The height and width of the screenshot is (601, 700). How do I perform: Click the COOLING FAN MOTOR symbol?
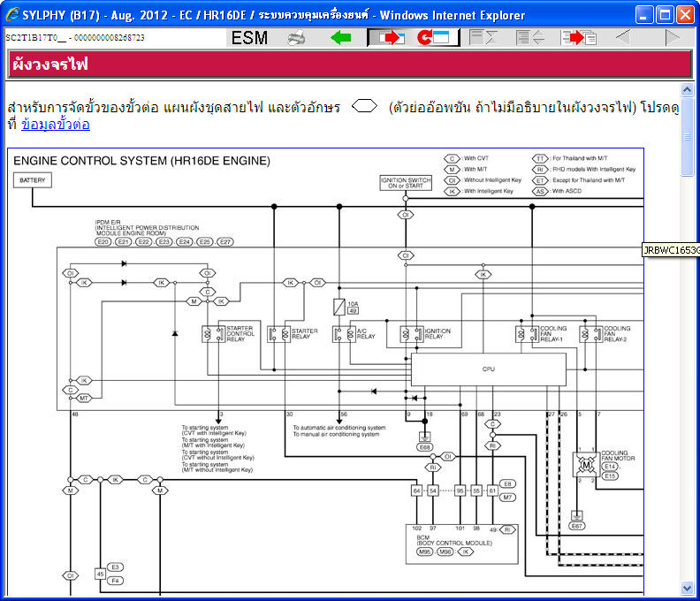pos(586,465)
